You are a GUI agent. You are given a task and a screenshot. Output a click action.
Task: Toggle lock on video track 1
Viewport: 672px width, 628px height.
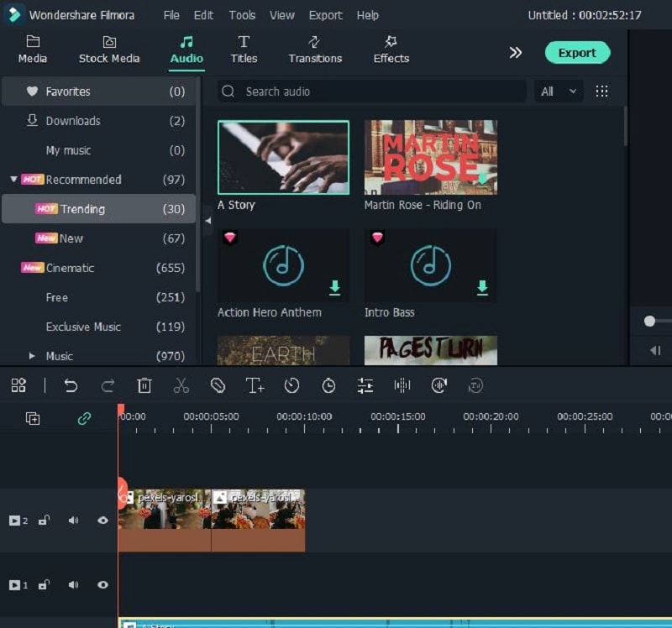(45, 584)
